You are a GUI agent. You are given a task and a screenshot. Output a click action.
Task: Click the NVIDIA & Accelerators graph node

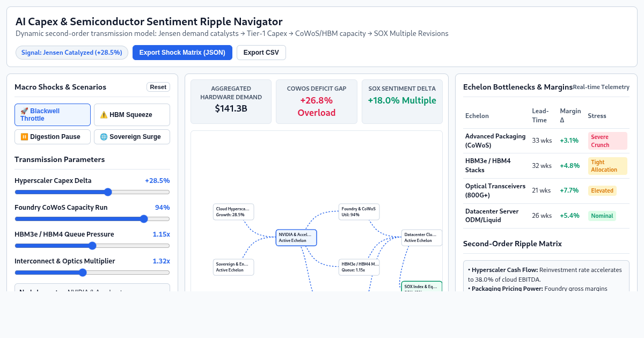tap(296, 238)
